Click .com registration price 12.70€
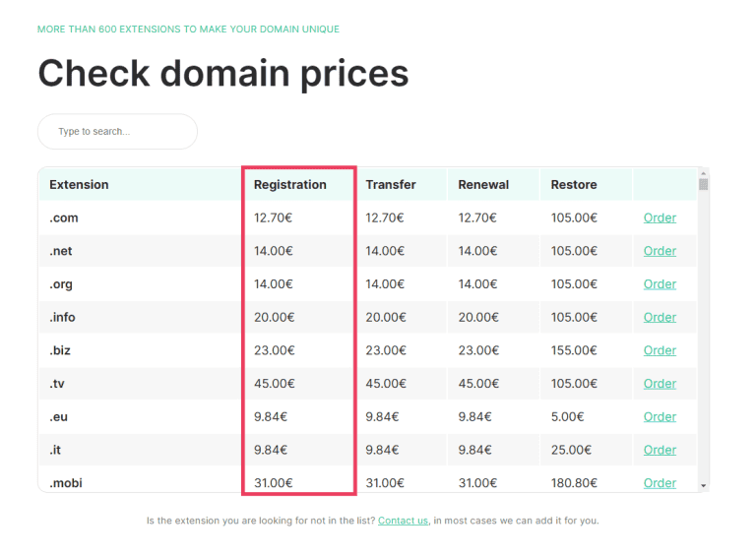Viewport: 756px width, 557px height. [x=273, y=217]
